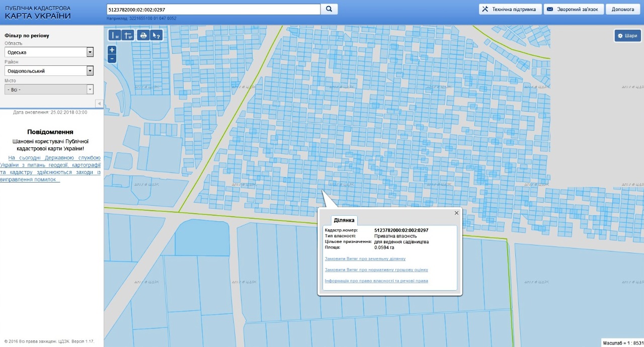Activate the parcel info cursor tool
Viewport: 644px width, 347px height.
tap(156, 35)
